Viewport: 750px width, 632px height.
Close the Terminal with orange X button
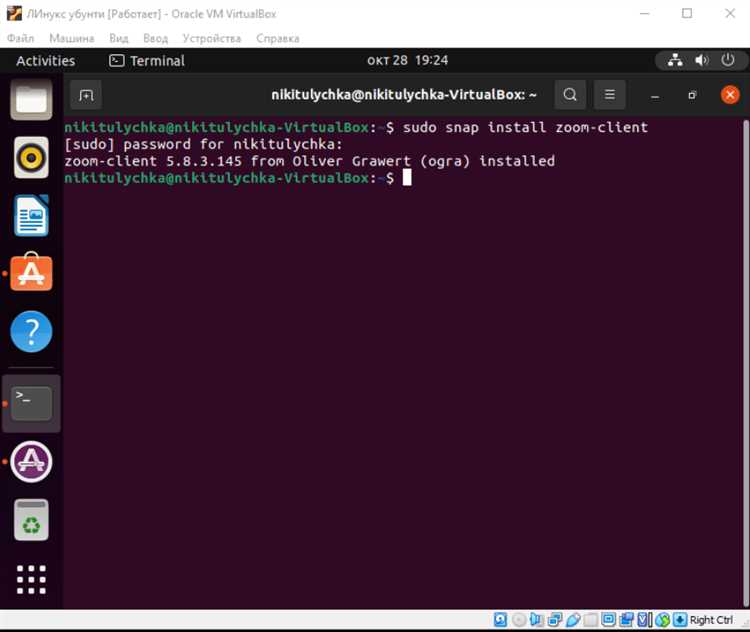(730, 95)
